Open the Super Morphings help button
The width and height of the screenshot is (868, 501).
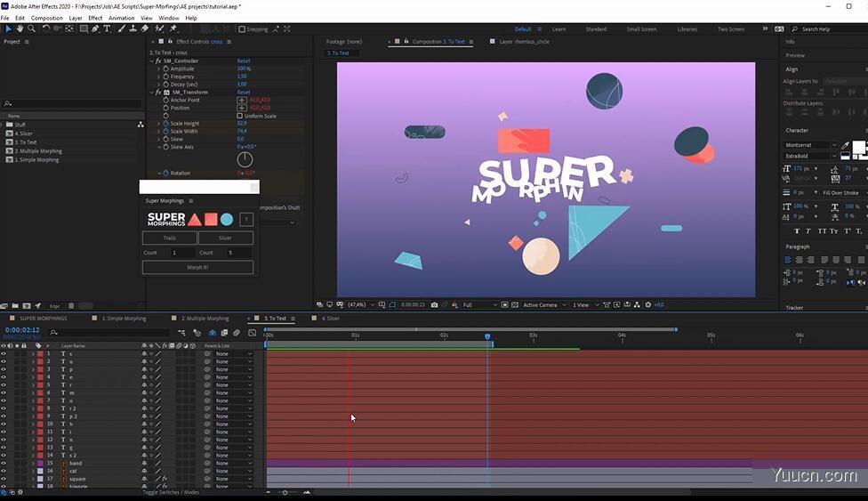[x=246, y=220]
